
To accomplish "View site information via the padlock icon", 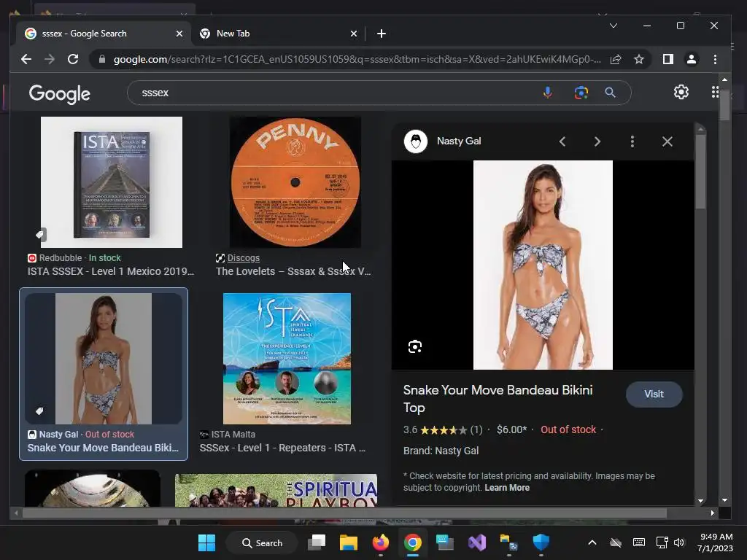I will (102, 59).
